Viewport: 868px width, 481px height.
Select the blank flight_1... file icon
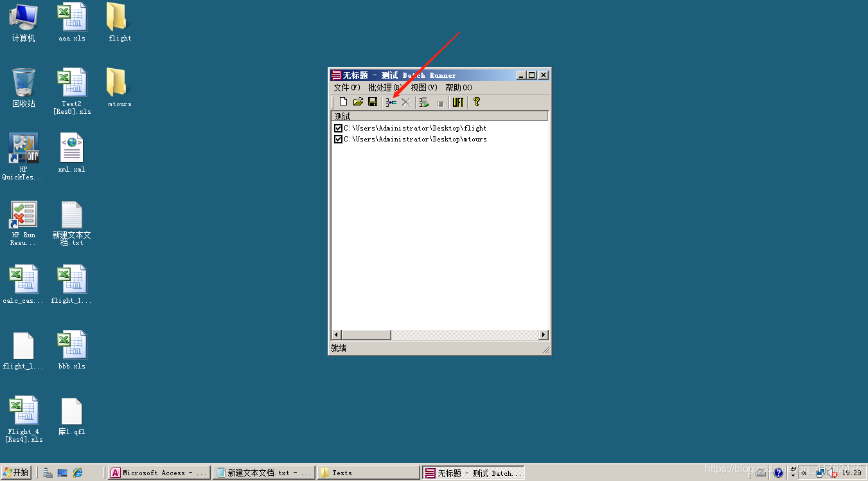(x=24, y=350)
